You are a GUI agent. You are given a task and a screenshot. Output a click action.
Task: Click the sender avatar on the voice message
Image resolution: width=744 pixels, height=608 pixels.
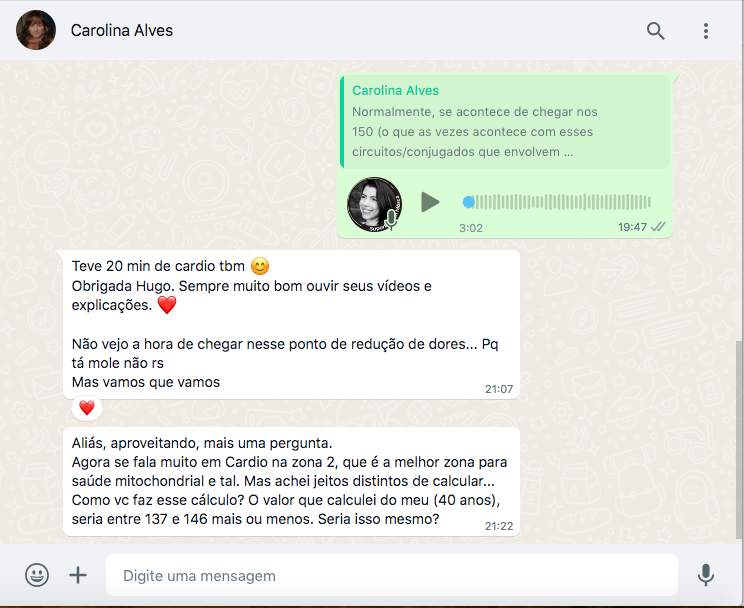(374, 204)
